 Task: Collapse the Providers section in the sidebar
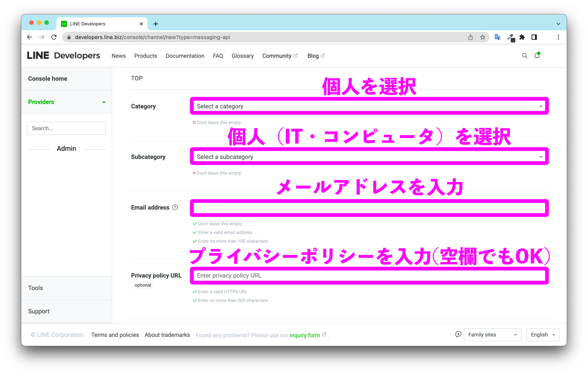tap(104, 102)
